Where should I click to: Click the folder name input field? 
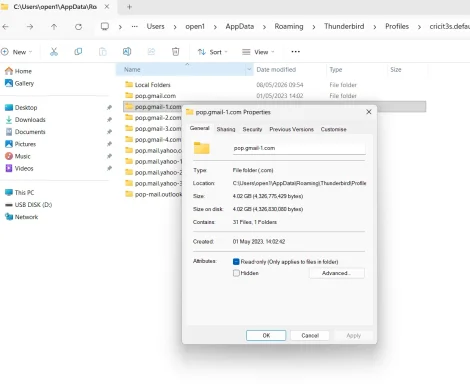pyautogui.click(x=299, y=148)
